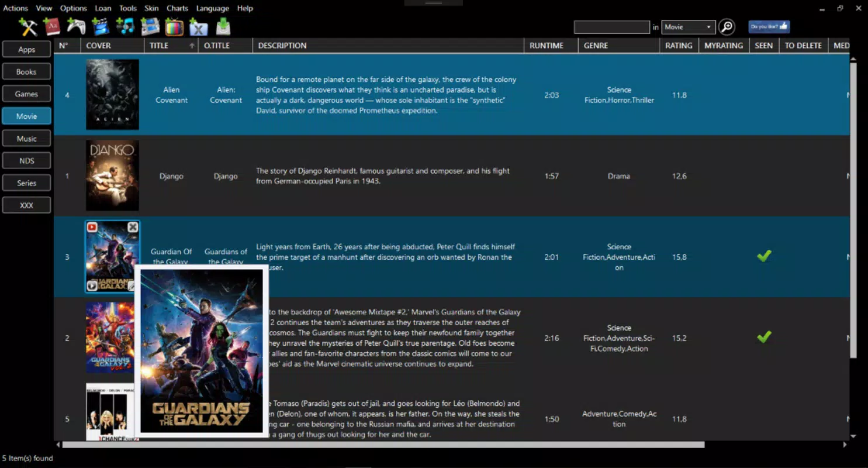868x468 pixels.
Task: Click the Add Books red book icon
Action: point(52,27)
